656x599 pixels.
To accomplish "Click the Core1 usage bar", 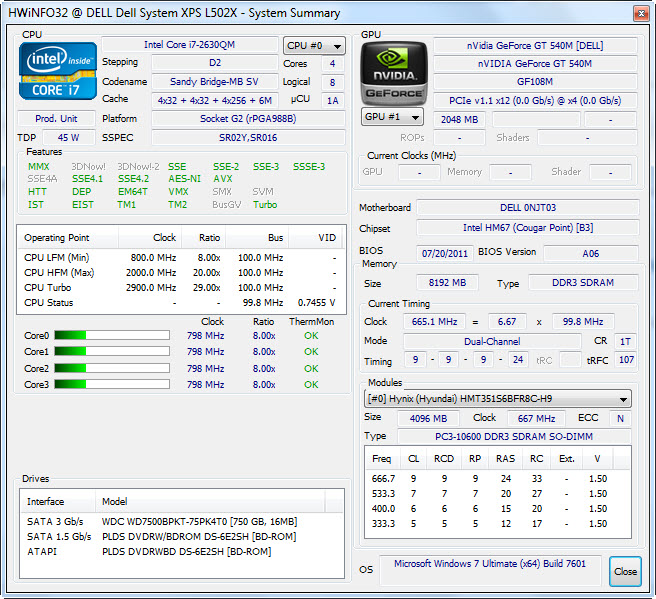I will pyautogui.click(x=112, y=351).
